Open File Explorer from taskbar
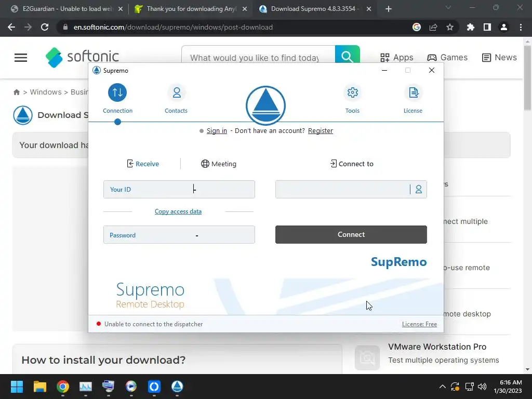Screen dimensions: 532x399 click(x=39, y=387)
